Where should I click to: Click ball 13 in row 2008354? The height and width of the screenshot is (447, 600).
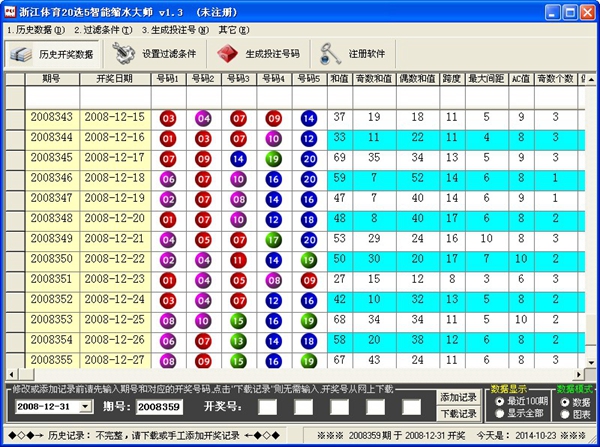coord(238,341)
